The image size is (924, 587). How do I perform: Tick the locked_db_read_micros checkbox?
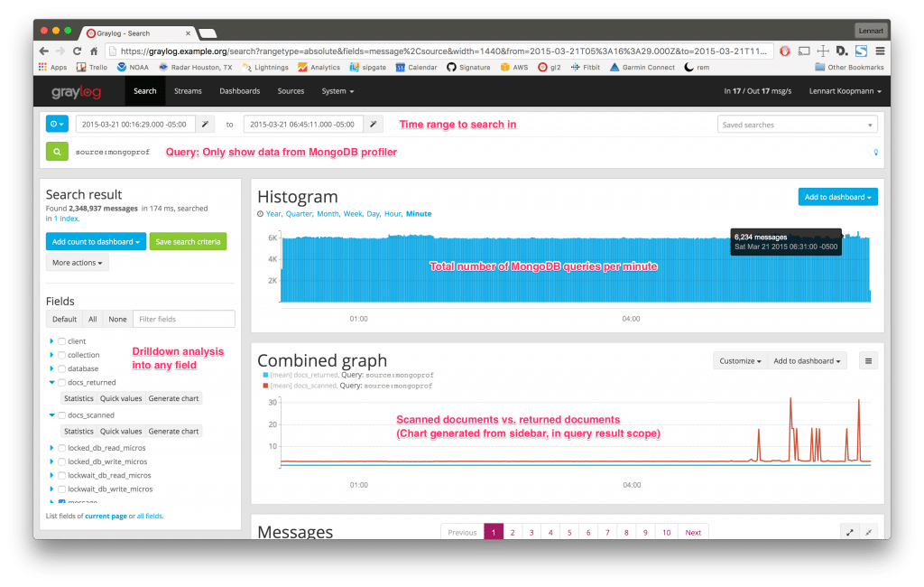(x=61, y=448)
